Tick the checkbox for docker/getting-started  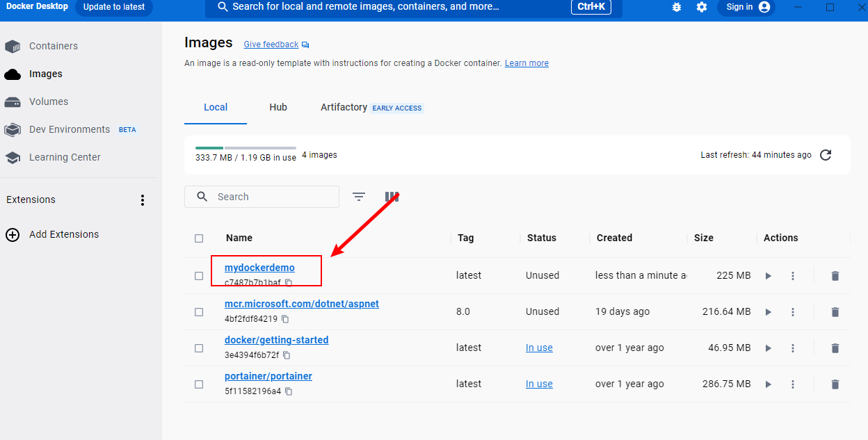click(199, 348)
